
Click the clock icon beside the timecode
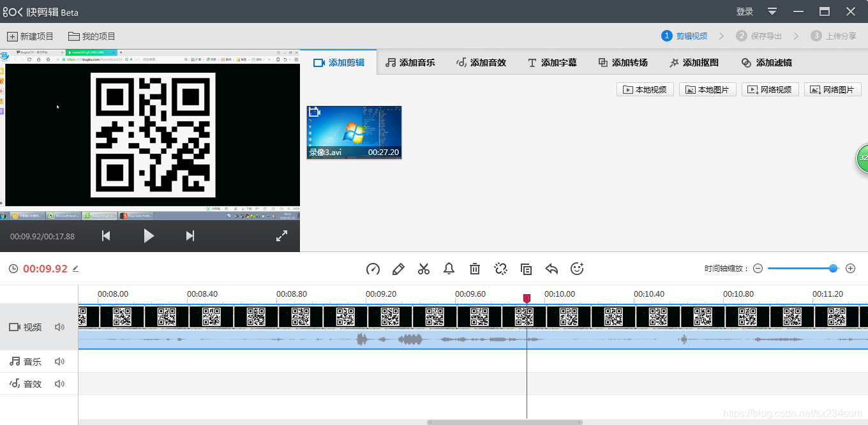(13, 269)
